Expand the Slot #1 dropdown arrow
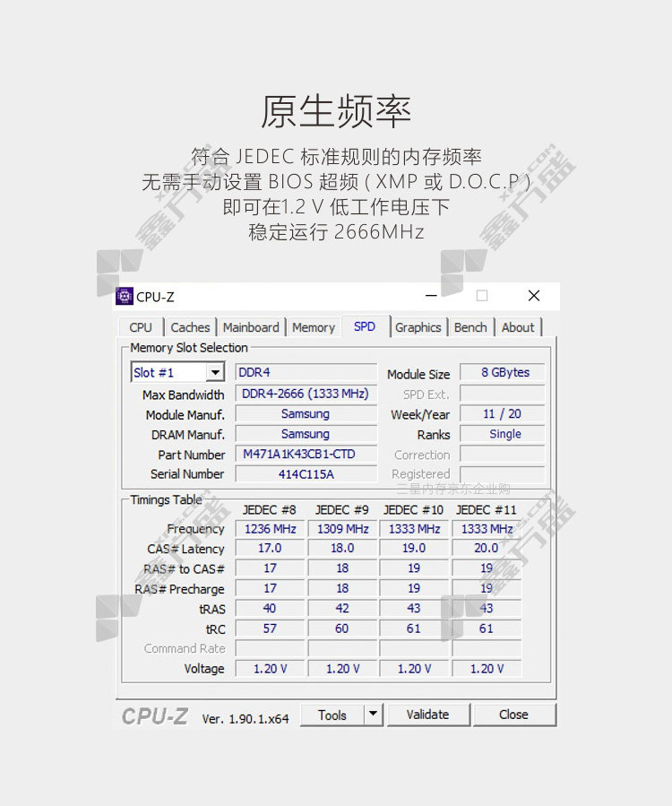 [x=215, y=372]
